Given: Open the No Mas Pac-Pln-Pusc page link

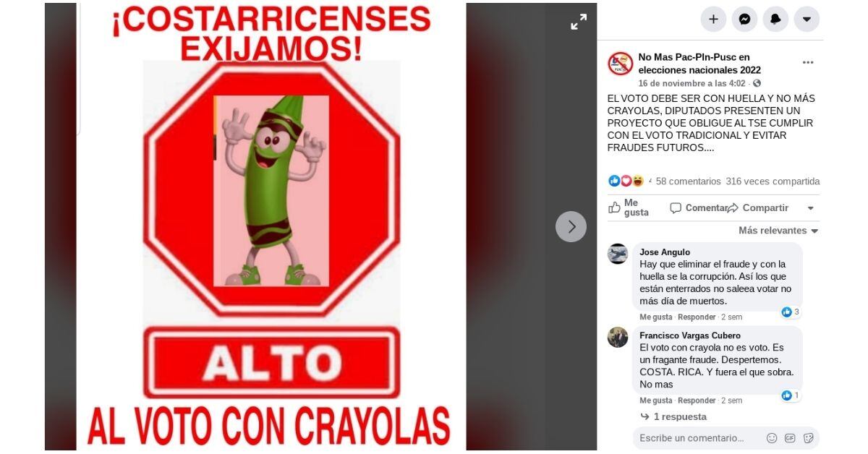Looking at the screenshot, I should pyautogui.click(x=699, y=64).
